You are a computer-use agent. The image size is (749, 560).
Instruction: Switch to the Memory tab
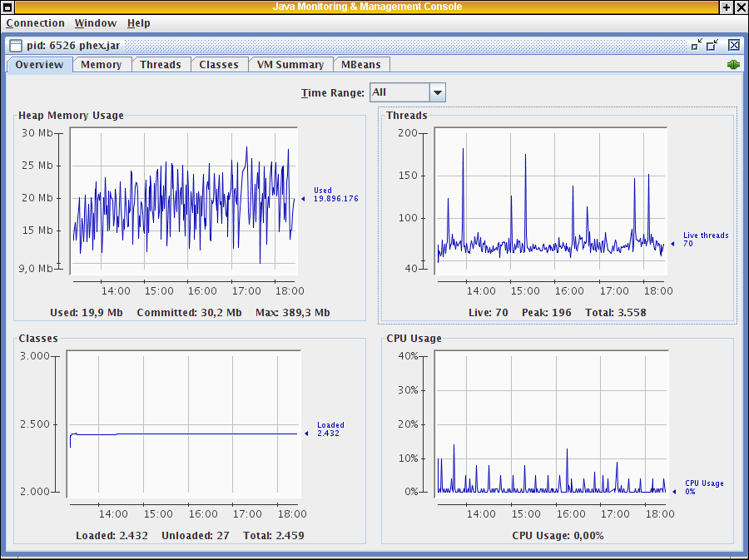coord(102,64)
